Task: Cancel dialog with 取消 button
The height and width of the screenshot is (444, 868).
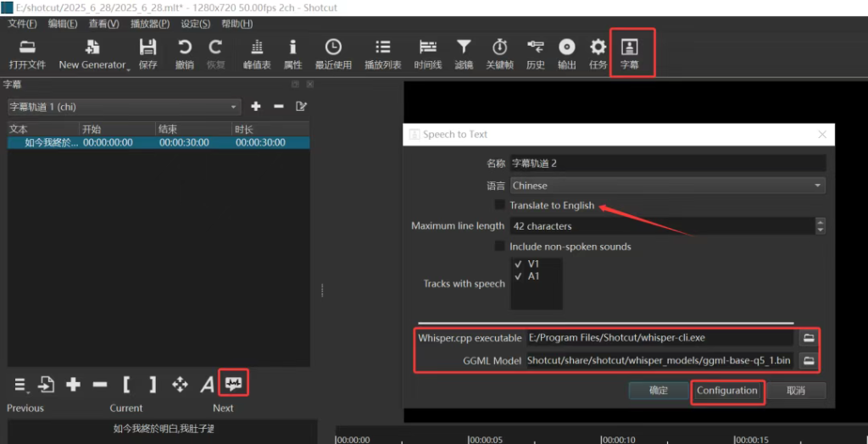Action: coord(795,391)
